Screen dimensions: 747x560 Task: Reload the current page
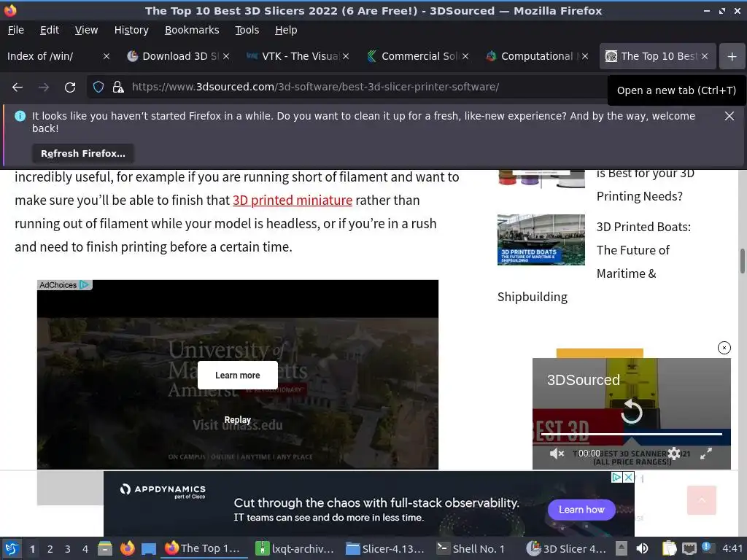tap(70, 87)
